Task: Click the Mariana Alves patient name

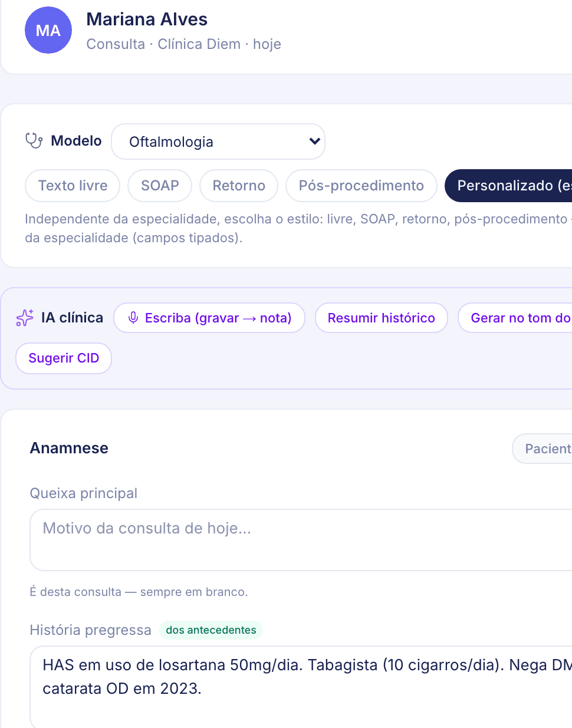Action: 147,19
